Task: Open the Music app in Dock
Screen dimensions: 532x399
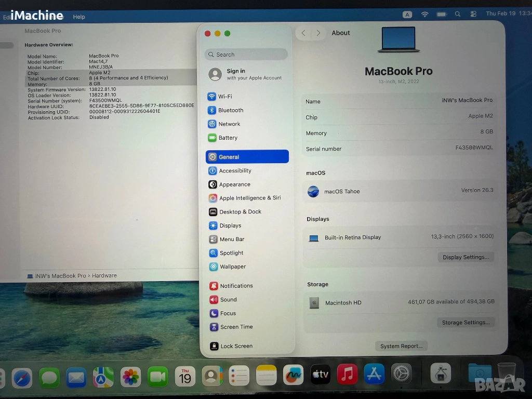Action: [x=347, y=374]
